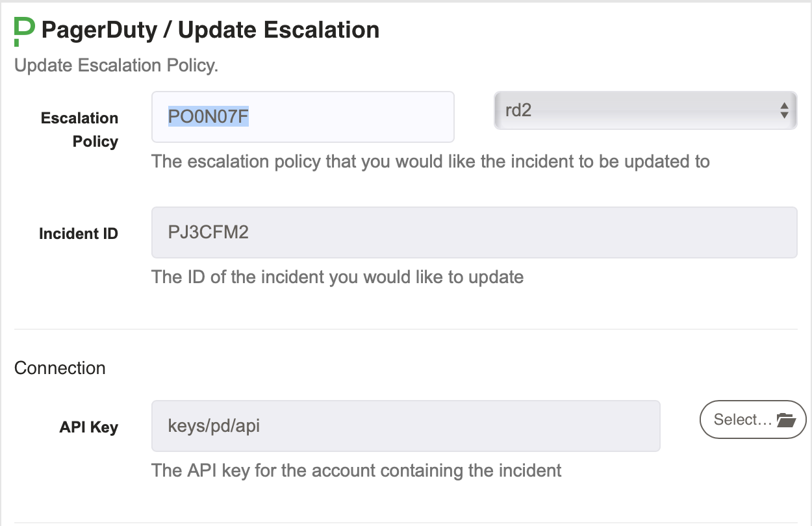Click the up-down arrows on rd2 dropdown

[x=784, y=110]
